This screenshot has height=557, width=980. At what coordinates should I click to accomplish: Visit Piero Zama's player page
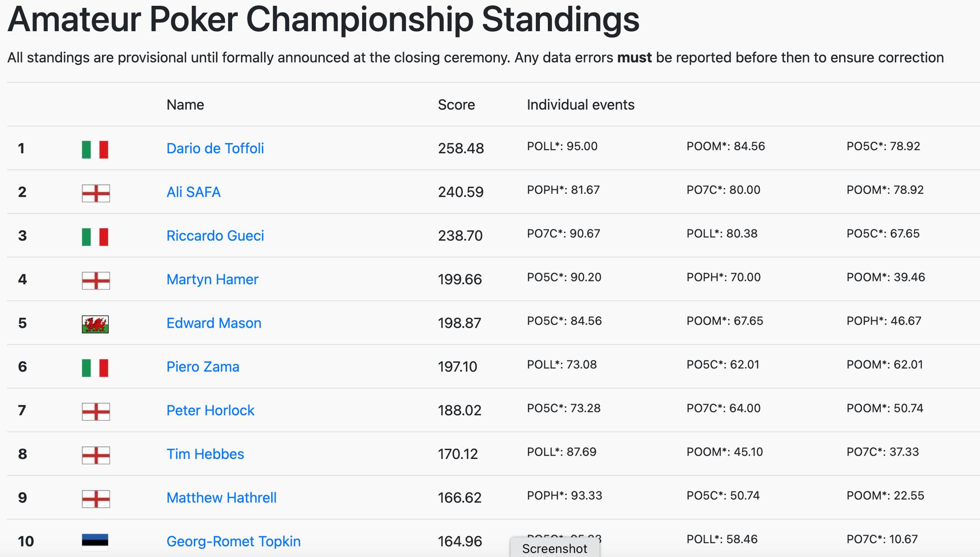click(203, 367)
